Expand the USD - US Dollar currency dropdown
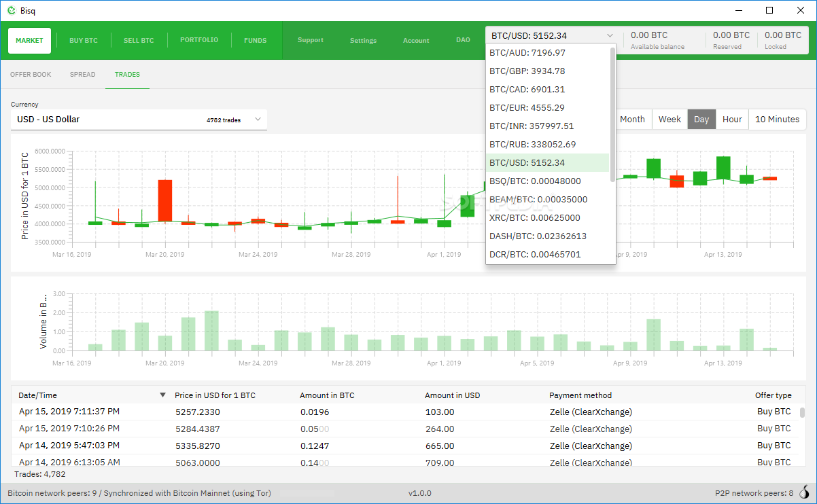 [x=258, y=120]
